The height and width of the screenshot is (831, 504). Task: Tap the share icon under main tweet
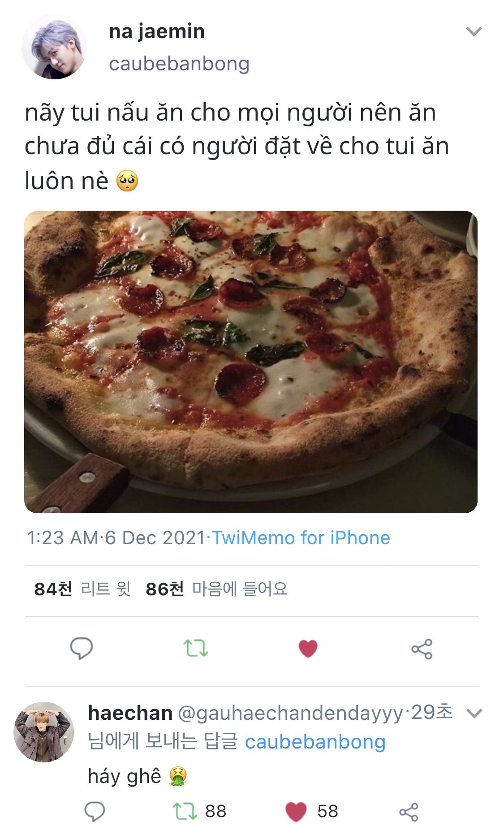422,649
